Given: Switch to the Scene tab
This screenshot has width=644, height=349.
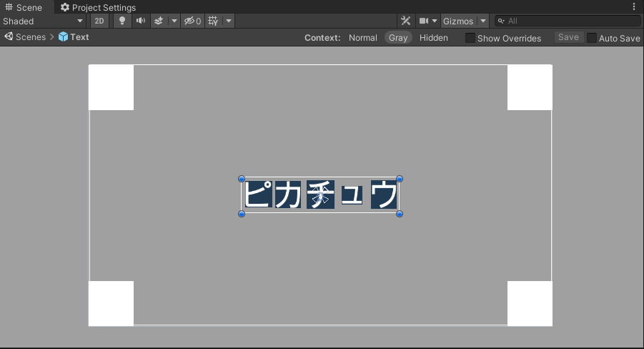Looking at the screenshot, I should pyautogui.click(x=24, y=7).
